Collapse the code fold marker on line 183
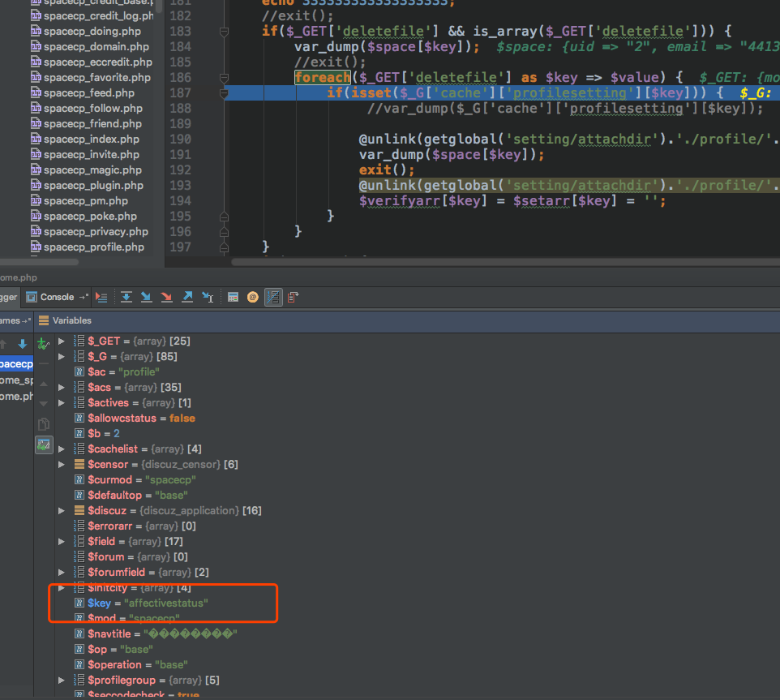Screen dimensions: 780x700 (224, 32)
